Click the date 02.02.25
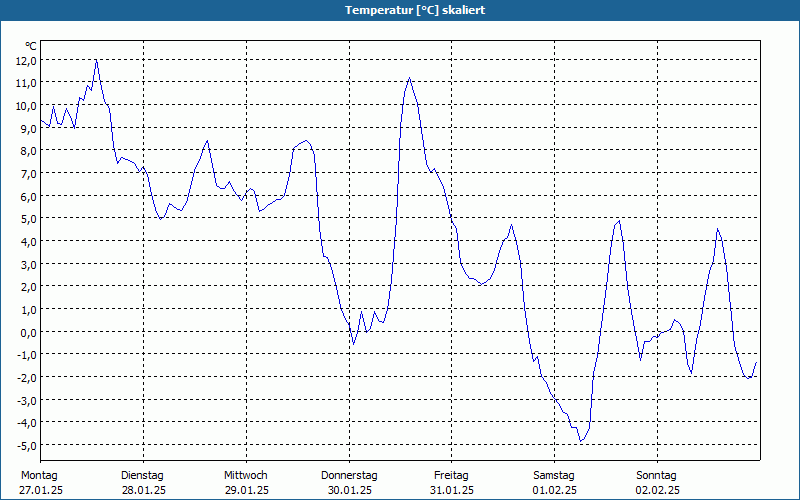Image resolution: width=800 pixels, height=500 pixels. click(658, 490)
